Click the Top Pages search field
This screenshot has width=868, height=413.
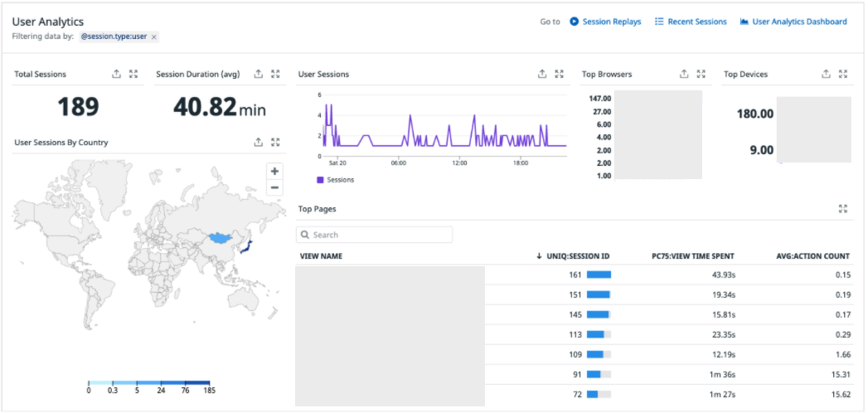374,235
